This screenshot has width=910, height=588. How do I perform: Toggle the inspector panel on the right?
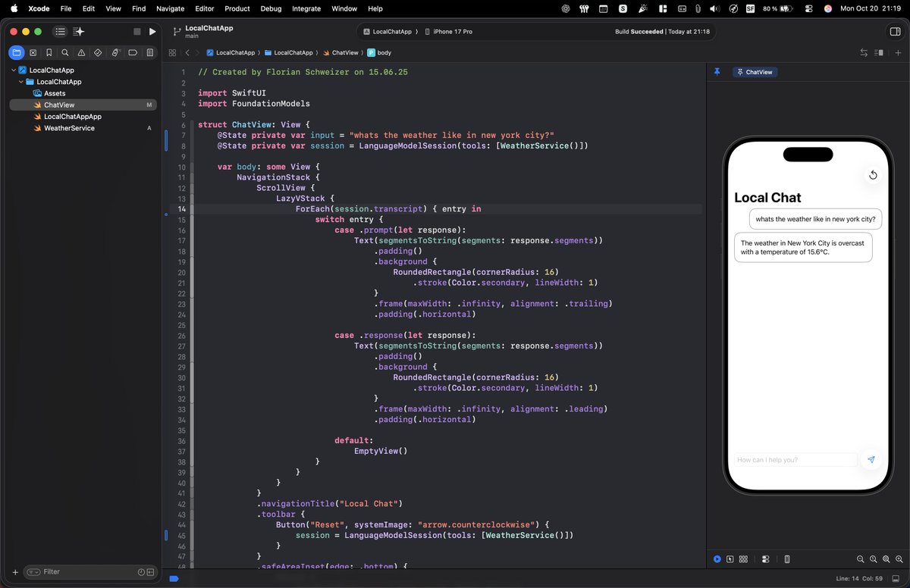[894, 32]
